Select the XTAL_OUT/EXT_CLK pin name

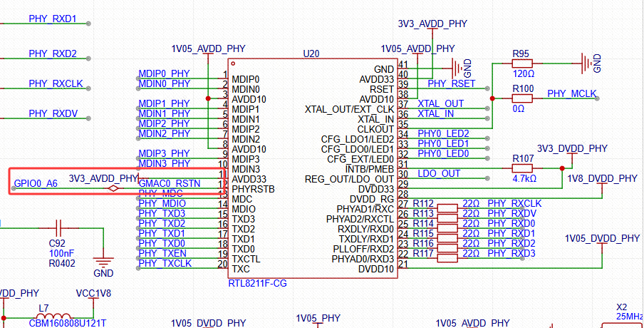[349, 109]
